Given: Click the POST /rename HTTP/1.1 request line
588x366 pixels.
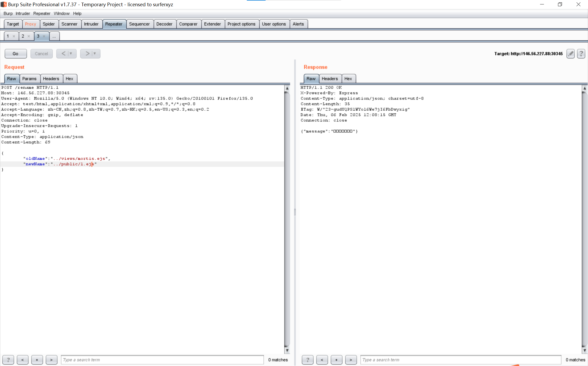Looking at the screenshot, I should pos(30,87).
